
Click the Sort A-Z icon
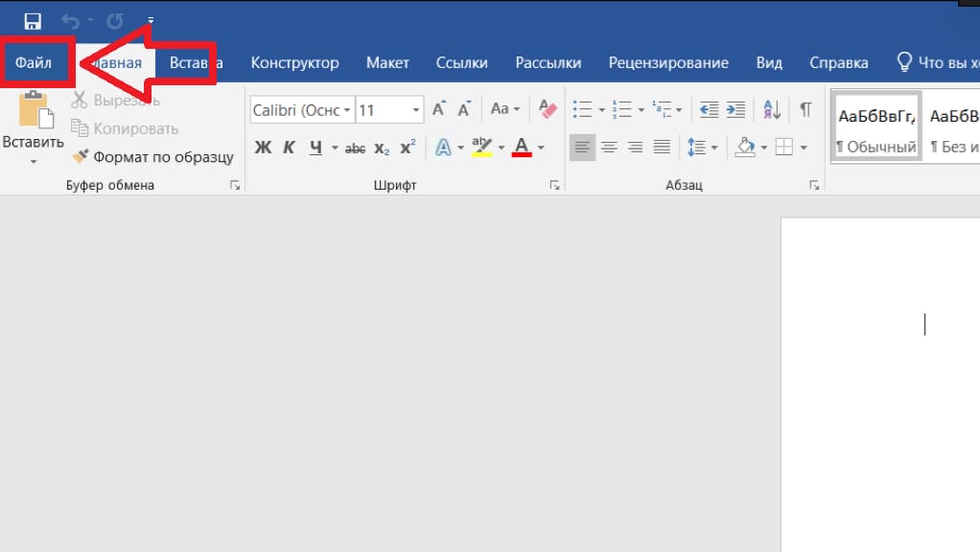(x=773, y=109)
